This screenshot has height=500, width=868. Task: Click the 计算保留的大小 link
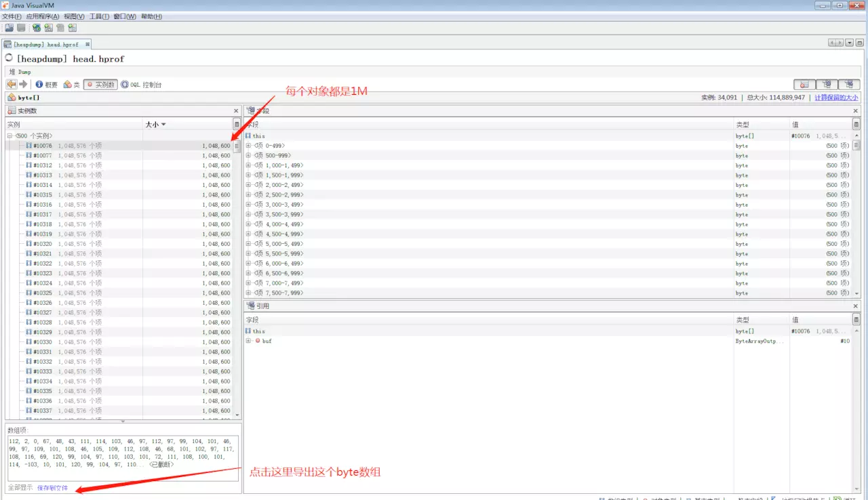point(836,98)
